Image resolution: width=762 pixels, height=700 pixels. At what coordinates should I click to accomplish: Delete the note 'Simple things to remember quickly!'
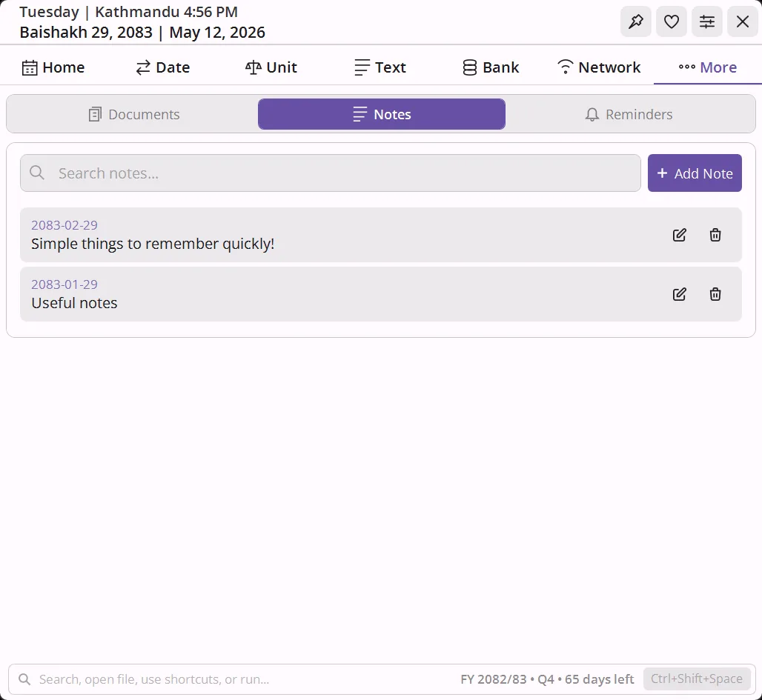pyautogui.click(x=715, y=235)
